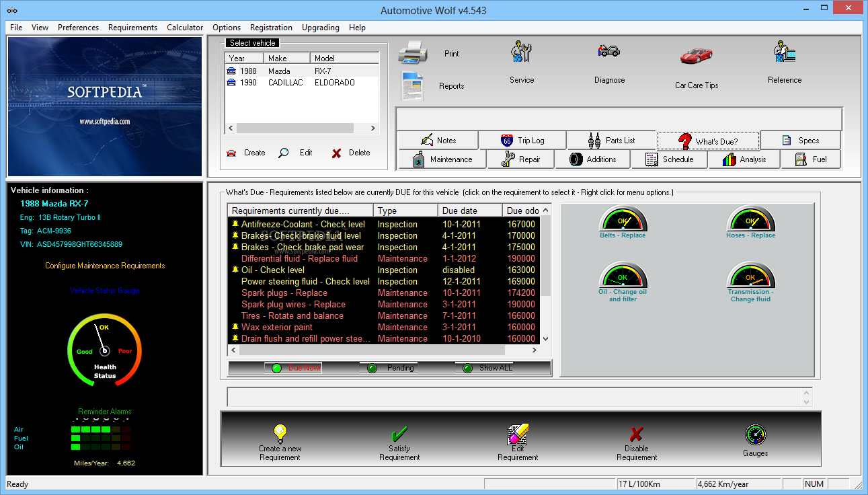
Task: Switch to the Parts List tab
Action: tap(611, 141)
